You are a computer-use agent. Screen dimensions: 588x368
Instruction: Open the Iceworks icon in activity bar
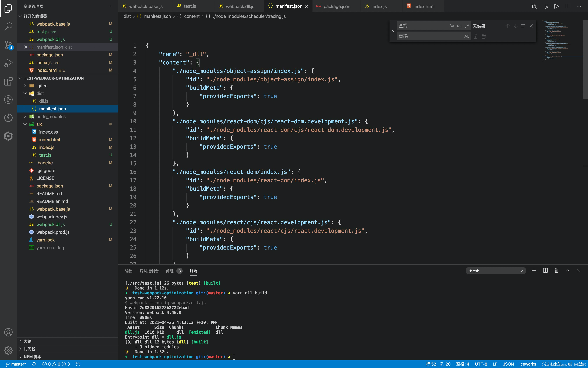(8, 136)
